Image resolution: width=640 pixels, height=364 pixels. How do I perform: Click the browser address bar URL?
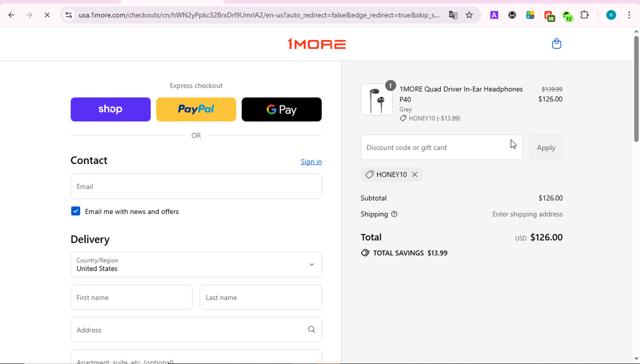[259, 15]
